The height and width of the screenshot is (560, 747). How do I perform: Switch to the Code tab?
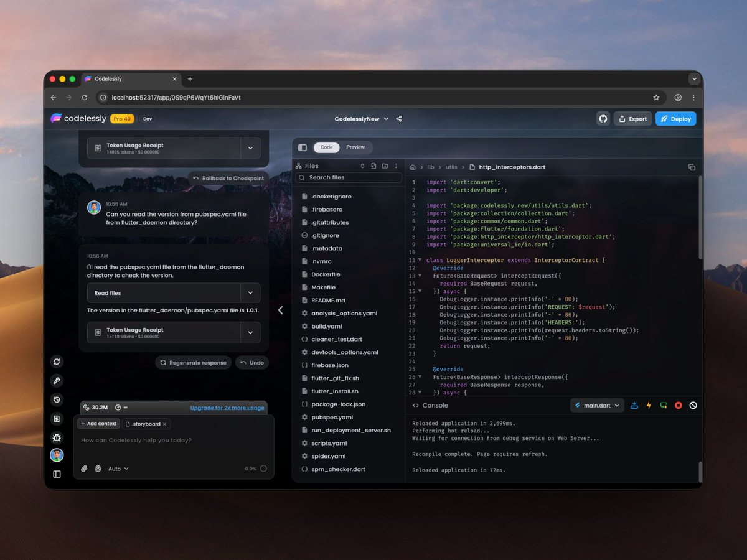(327, 147)
